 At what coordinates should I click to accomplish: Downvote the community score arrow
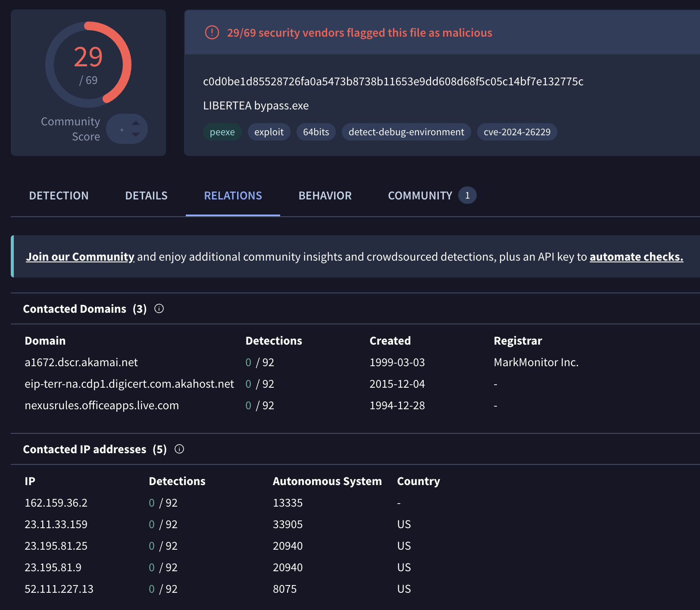coord(136,135)
